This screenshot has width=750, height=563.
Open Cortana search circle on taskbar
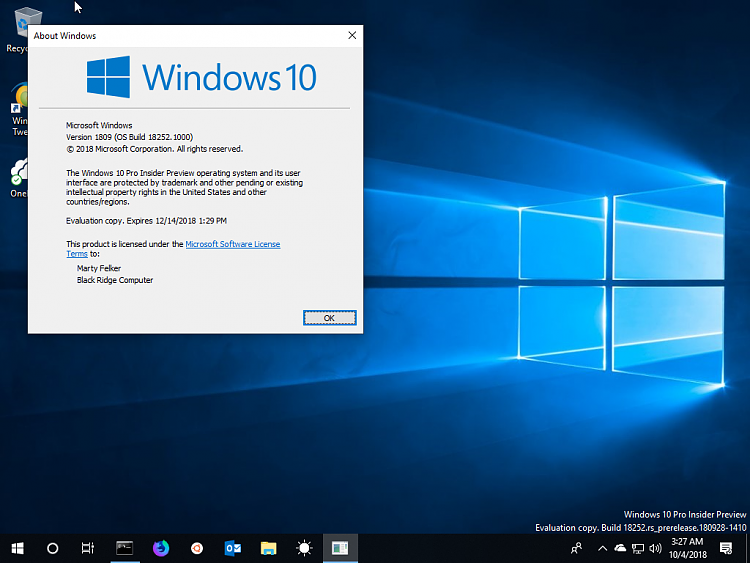point(53,548)
